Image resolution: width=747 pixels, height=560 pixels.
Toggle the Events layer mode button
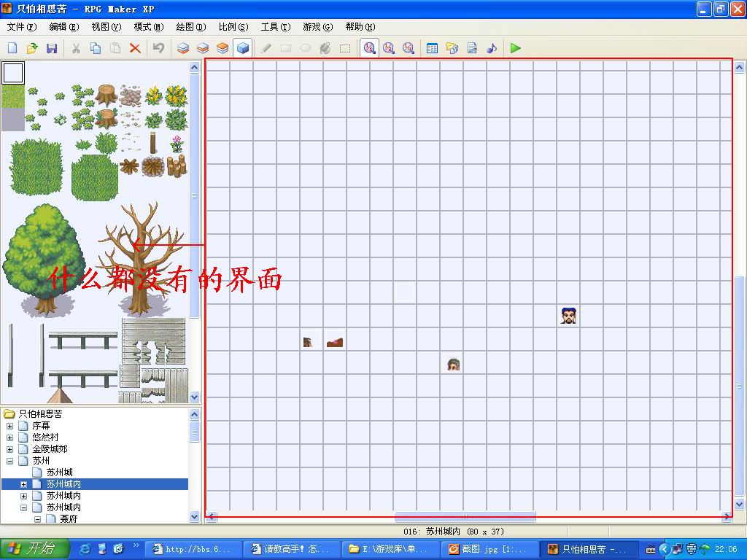242,48
